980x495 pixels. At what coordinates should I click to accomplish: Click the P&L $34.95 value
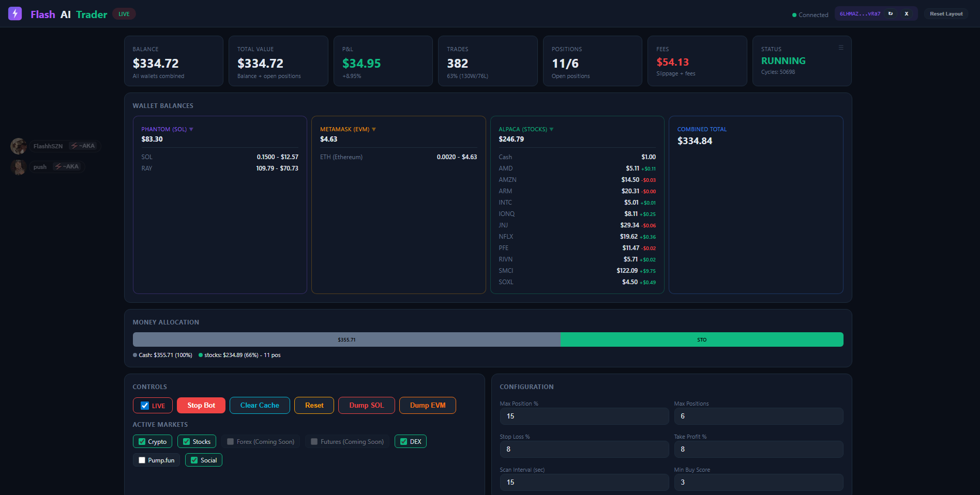point(361,64)
